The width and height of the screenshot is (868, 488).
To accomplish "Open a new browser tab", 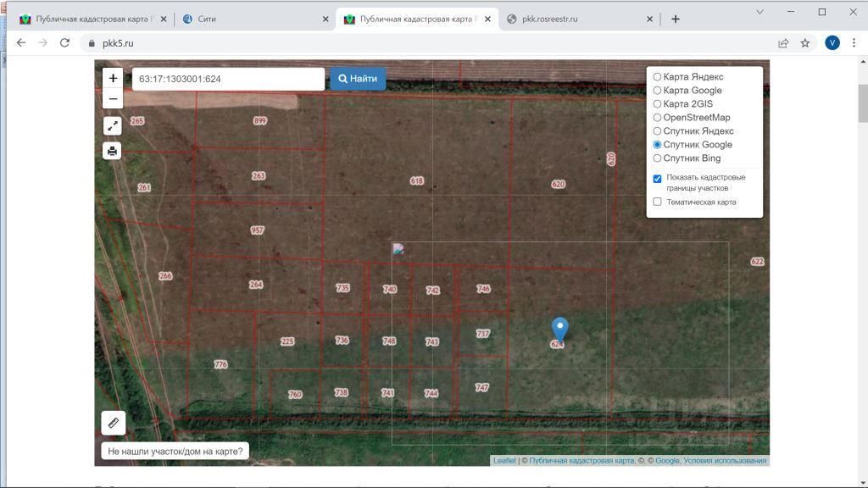I will (x=676, y=19).
